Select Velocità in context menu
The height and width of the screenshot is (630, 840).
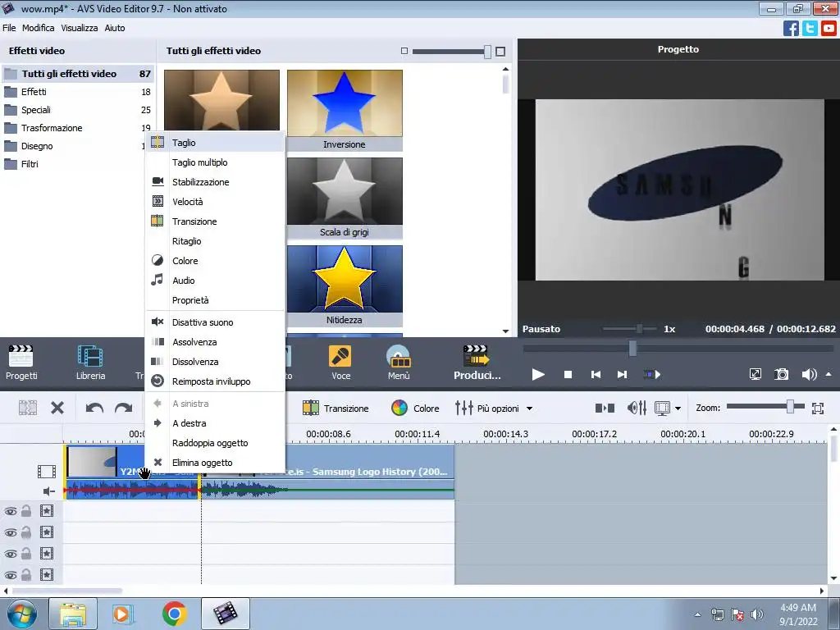[215, 202]
